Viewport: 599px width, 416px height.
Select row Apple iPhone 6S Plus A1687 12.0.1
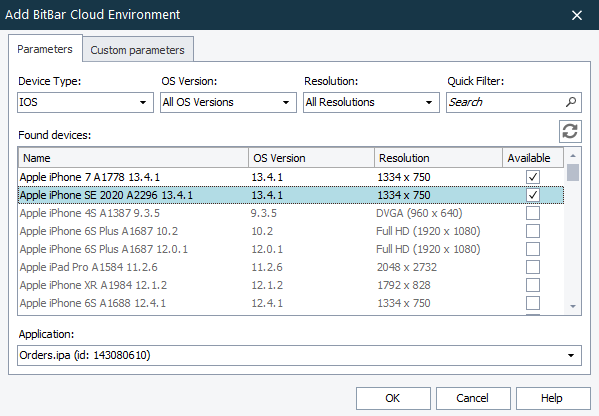tap(291, 249)
